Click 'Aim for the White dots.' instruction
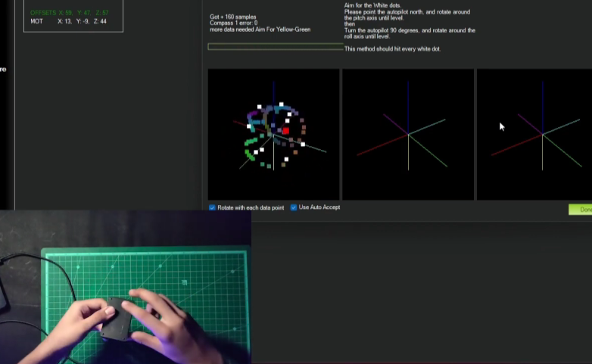592x364 pixels. pos(372,5)
